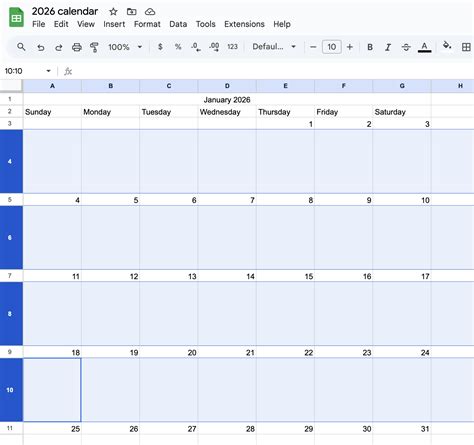Open the borders tool

point(466,47)
